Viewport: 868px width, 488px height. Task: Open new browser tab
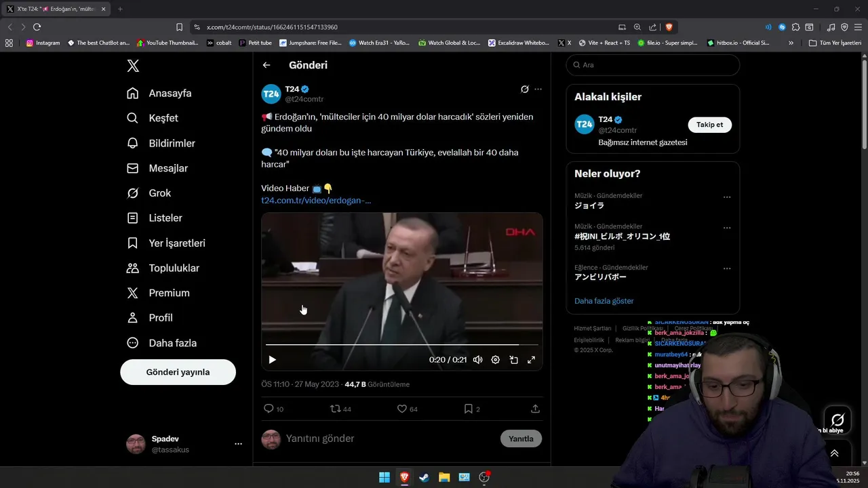click(x=120, y=9)
